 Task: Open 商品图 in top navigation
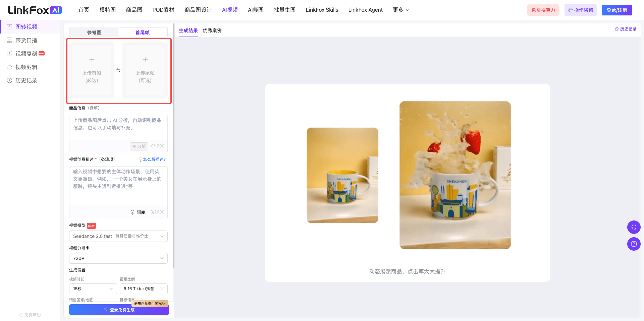tap(134, 10)
